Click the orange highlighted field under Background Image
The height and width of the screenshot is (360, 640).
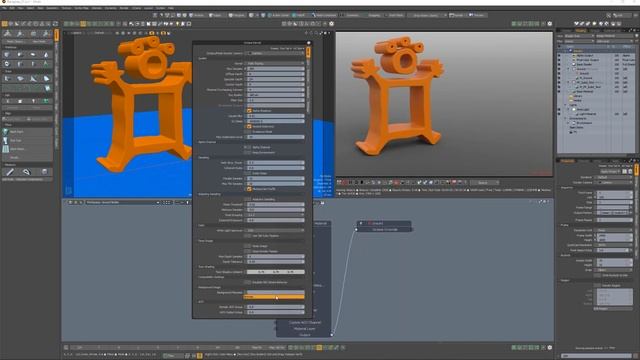coord(274,297)
